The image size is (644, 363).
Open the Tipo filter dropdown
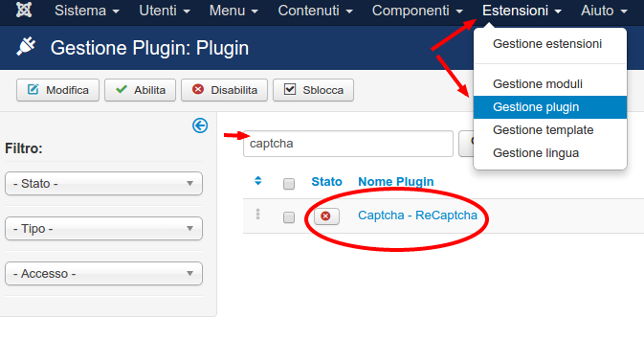[x=103, y=228]
